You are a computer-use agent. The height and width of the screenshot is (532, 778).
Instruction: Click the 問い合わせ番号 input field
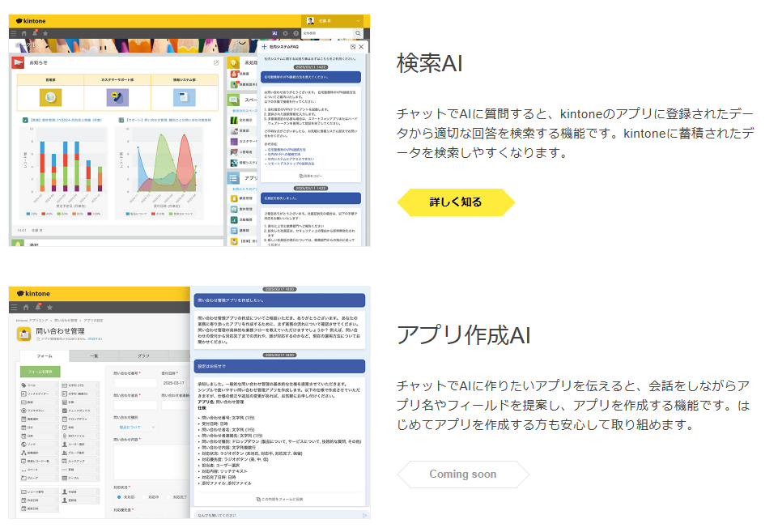[x=135, y=383]
